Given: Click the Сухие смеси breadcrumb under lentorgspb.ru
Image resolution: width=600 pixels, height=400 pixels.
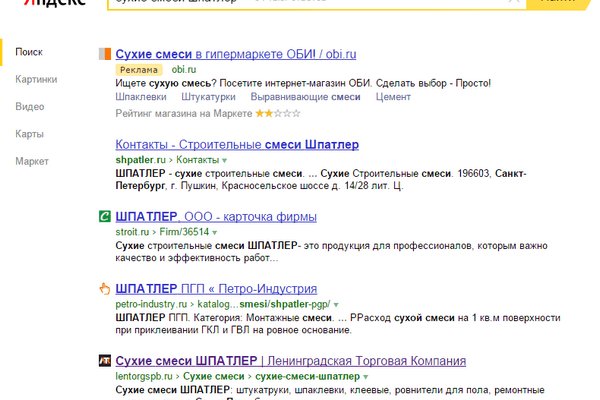Looking at the screenshot, I should 214,376.
